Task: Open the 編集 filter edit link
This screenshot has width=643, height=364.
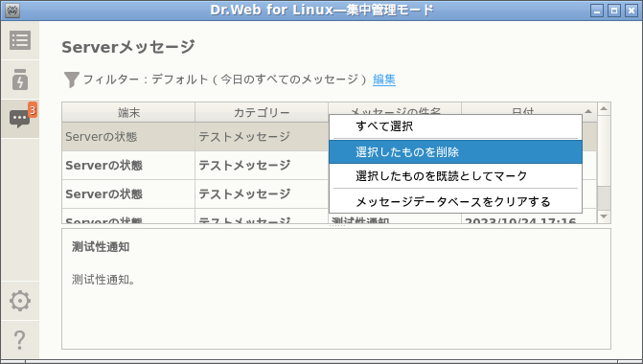Action: click(x=384, y=80)
